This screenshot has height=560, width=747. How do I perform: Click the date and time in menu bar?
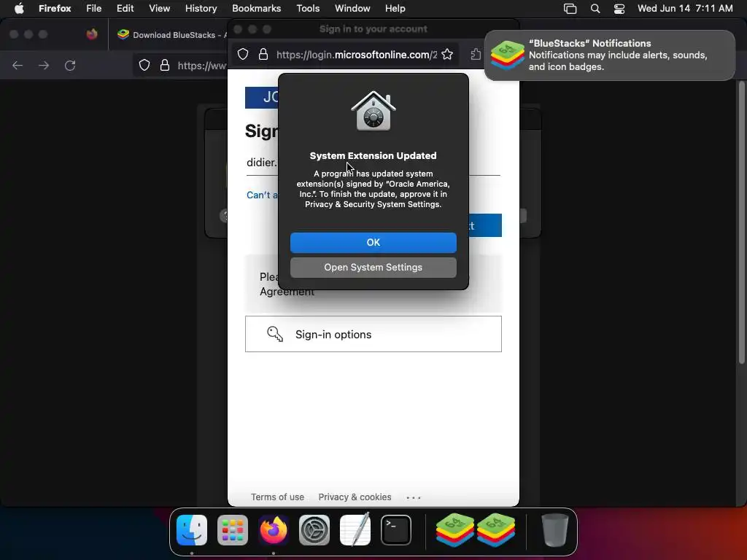(685, 8)
